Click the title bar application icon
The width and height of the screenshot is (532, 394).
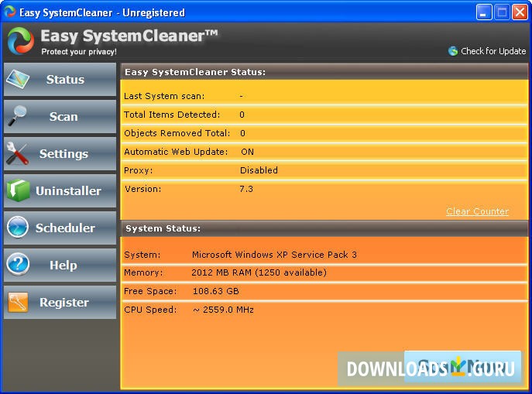9,12
